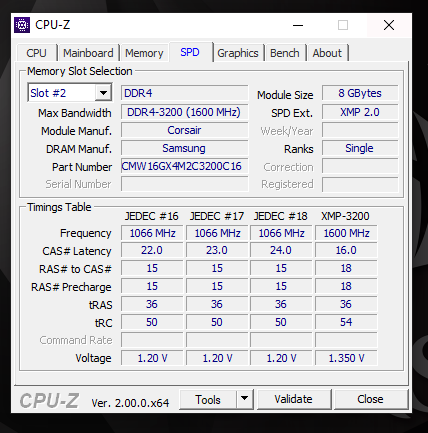
Task: Open the About tab
Action: [x=327, y=53]
